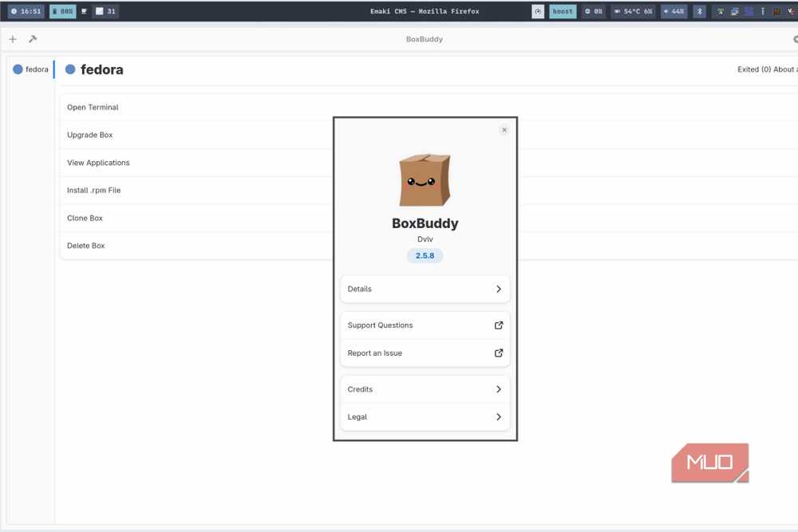The image size is (798, 532).
Task: Choose View Applications for fedora
Action: (x=98, y=163)
